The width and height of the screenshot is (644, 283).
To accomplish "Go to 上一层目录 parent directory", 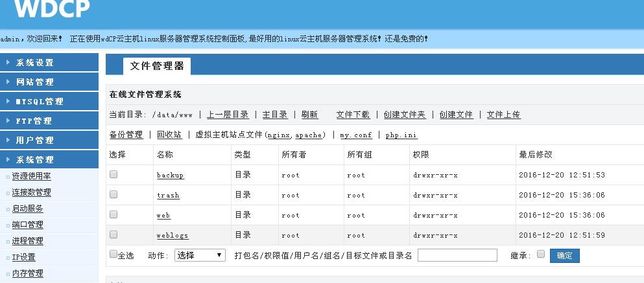I will (x=228, y=115).
